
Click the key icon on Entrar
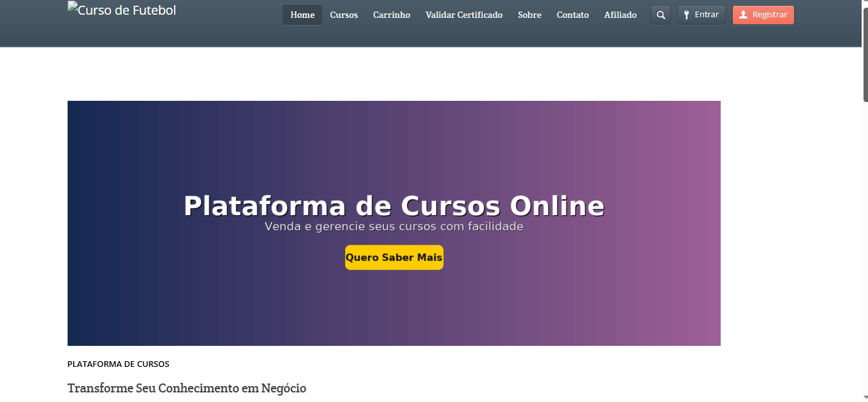(687, 15)
